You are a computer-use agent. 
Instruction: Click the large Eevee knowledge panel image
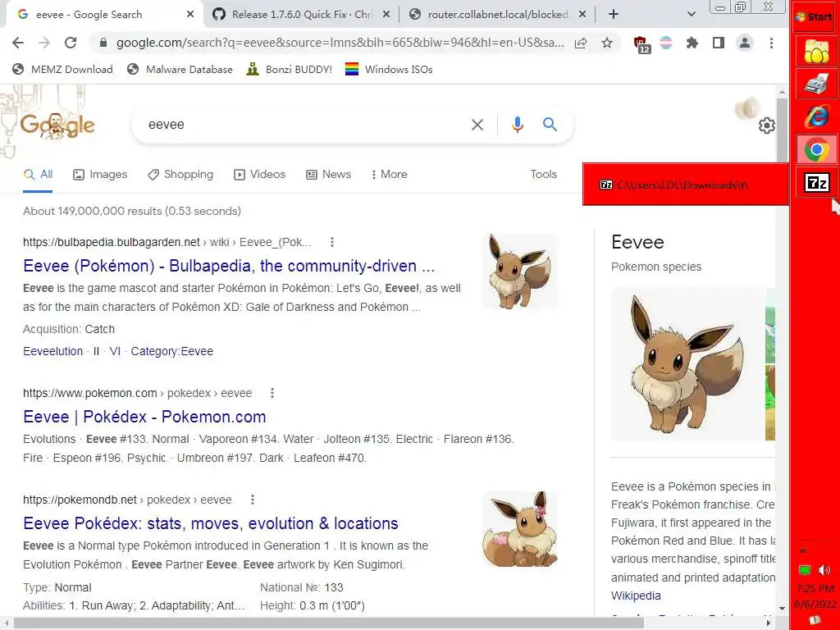point(687,364)
